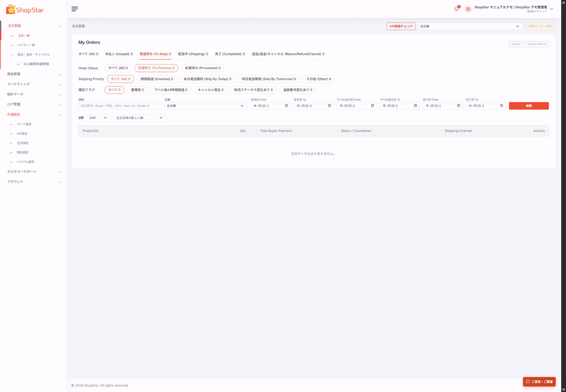The image size is (566, 392).
Task: Click the hamburger menu icon
Action: 74,9
